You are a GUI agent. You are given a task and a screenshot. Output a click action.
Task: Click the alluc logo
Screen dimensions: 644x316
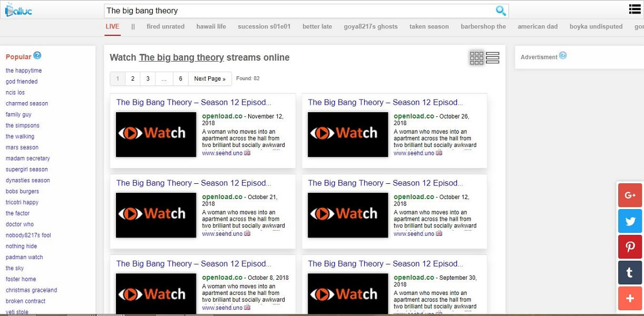18,9
